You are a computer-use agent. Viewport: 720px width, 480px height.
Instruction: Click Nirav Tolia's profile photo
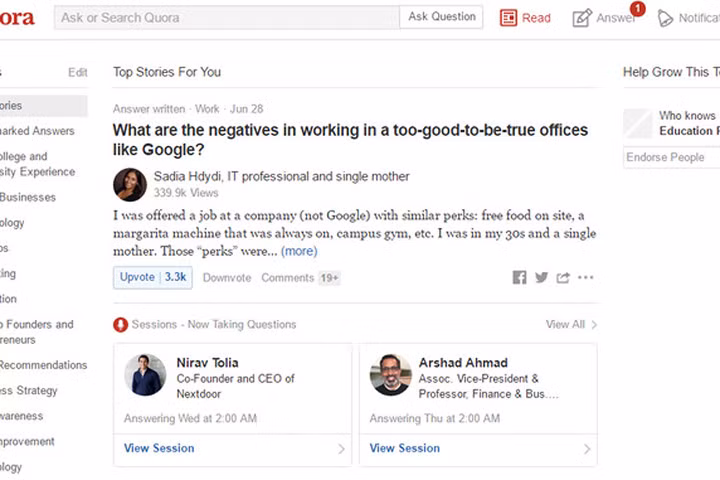(x=145, y=375)
